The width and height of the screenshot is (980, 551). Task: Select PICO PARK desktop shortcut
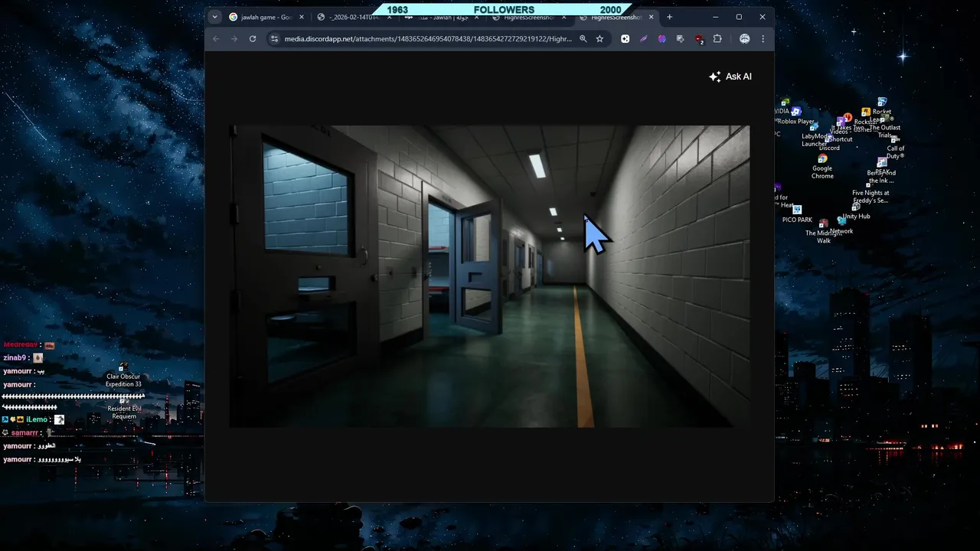797,214
